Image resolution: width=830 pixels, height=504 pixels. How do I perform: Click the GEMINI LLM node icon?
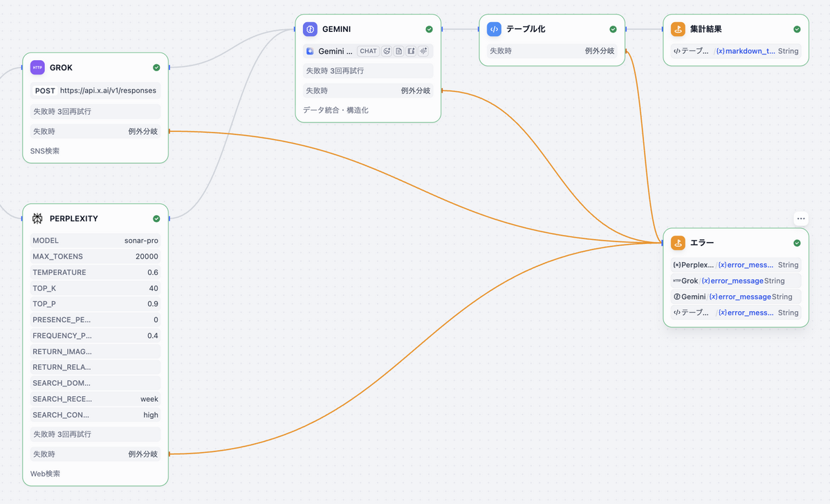(310, 29)
